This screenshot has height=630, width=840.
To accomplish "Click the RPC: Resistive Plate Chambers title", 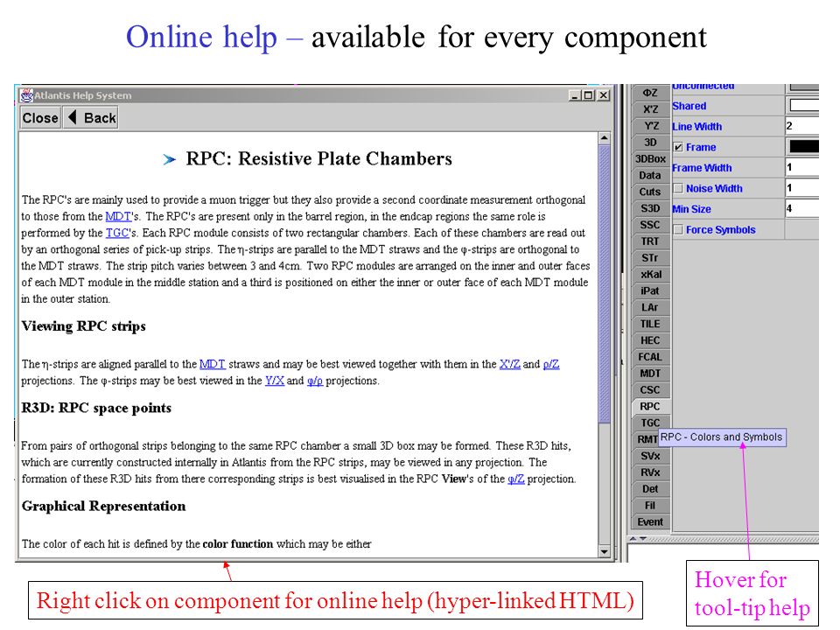I will point(318,158).
